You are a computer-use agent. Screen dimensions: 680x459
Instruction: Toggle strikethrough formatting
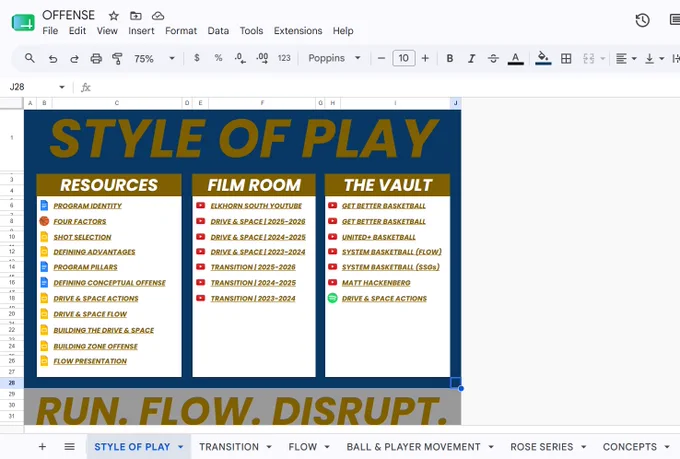click(493, 58)
